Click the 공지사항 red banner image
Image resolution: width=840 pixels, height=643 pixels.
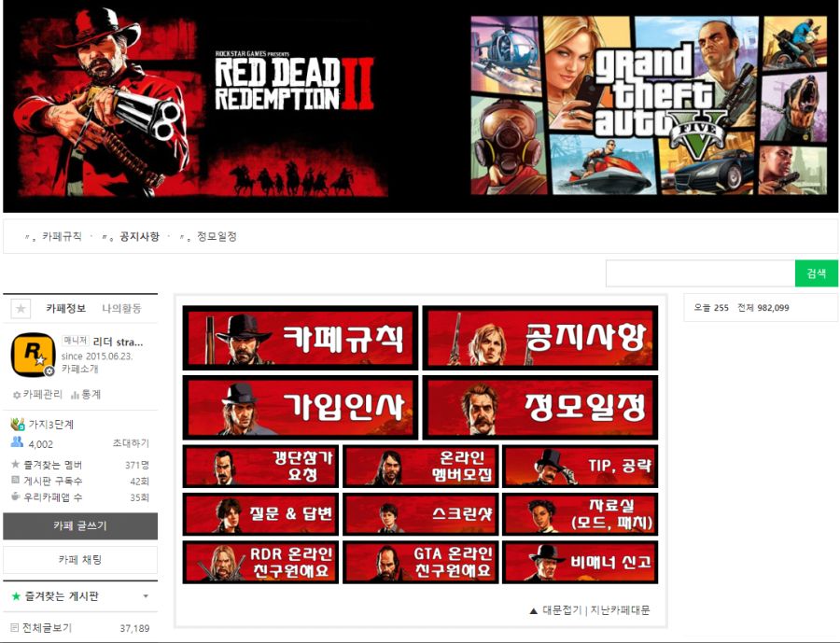tap(540, 338)
